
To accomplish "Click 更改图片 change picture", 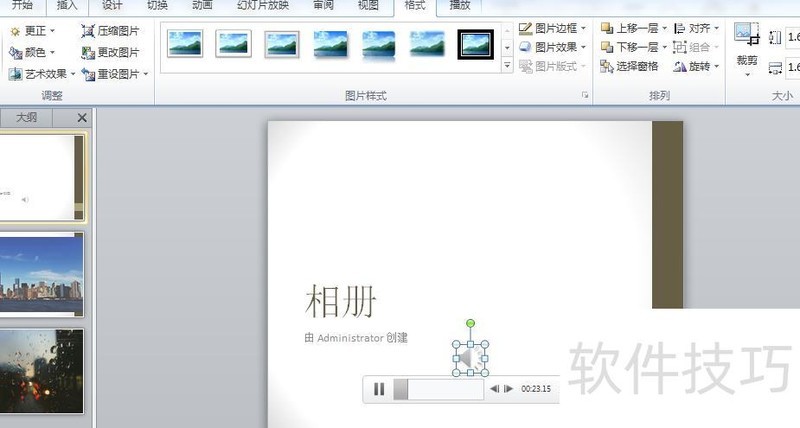I will [x=110, y=53].
